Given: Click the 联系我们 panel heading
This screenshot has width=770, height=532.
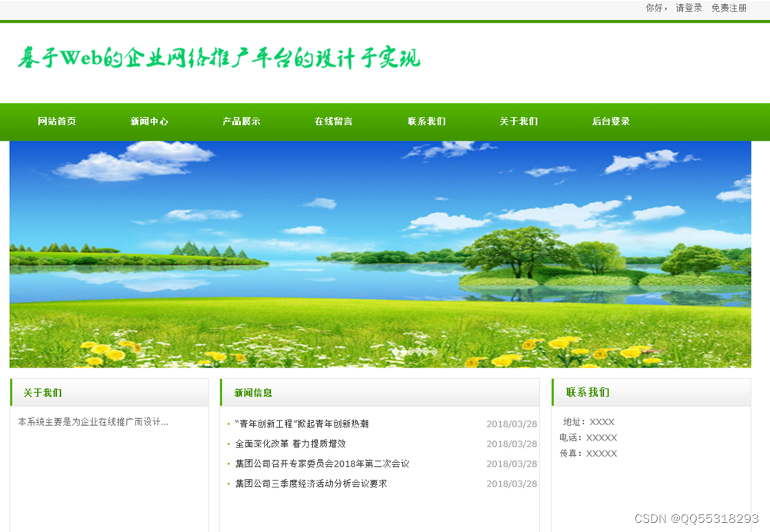Looking at the screenshot, I should point(588,392).
